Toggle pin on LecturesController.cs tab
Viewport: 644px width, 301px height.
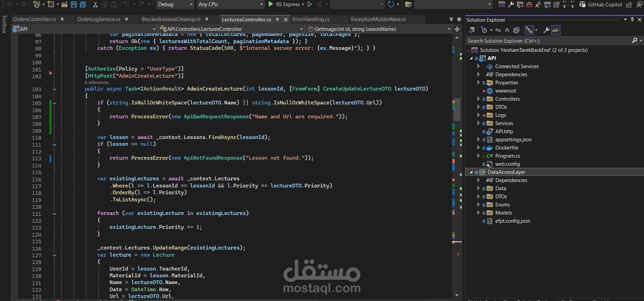point(277,20)
